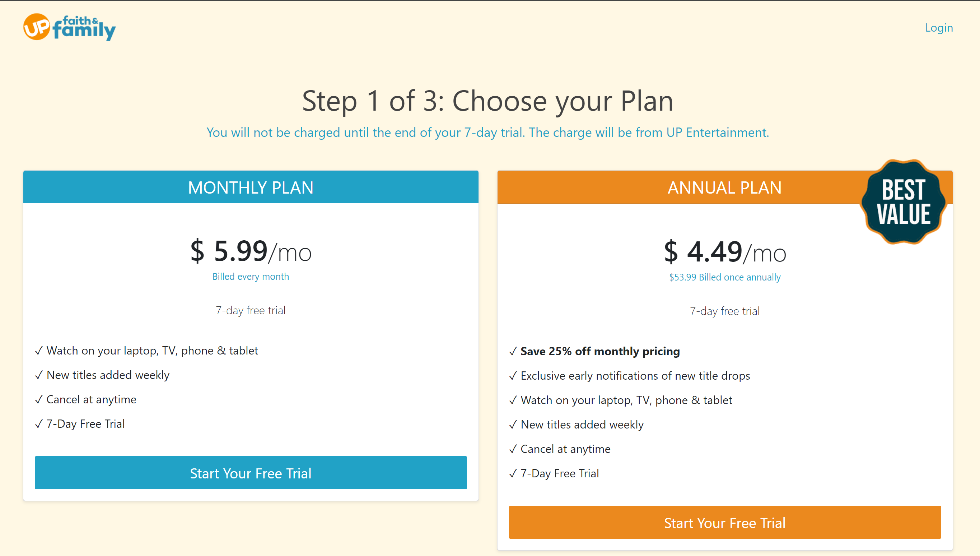
Task: Click the trial charge notice text
Action: [488, 133]
